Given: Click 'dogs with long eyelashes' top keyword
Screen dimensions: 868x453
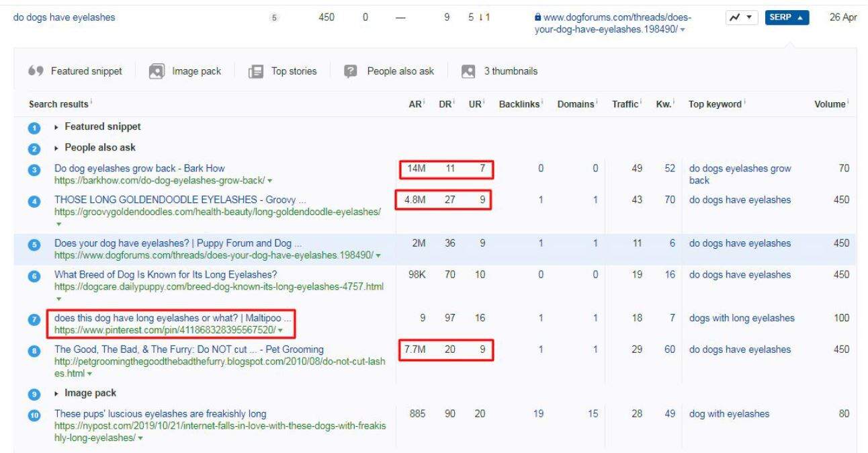Looking at the screenshot, I should coord(741,318).
